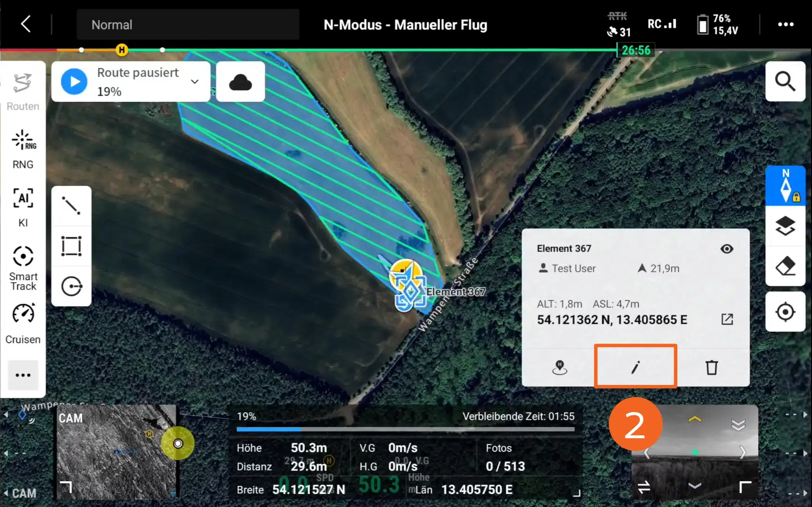
Task: Open the three-dot settings menu
Action: 785,24
